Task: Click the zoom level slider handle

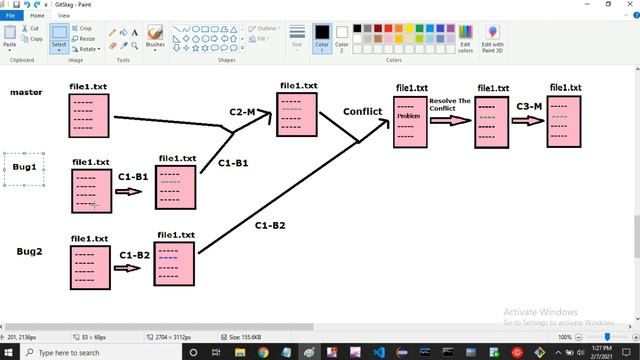Action: [607, 337]
